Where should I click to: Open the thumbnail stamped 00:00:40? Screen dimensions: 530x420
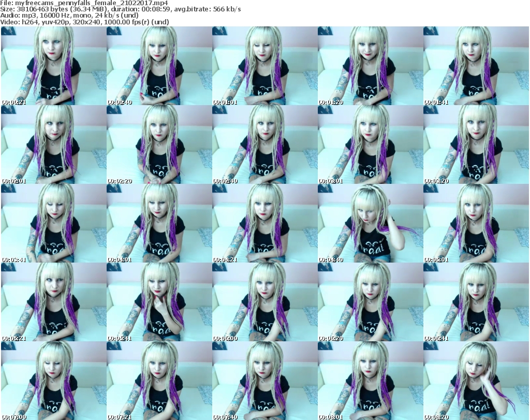click(159, 66)
